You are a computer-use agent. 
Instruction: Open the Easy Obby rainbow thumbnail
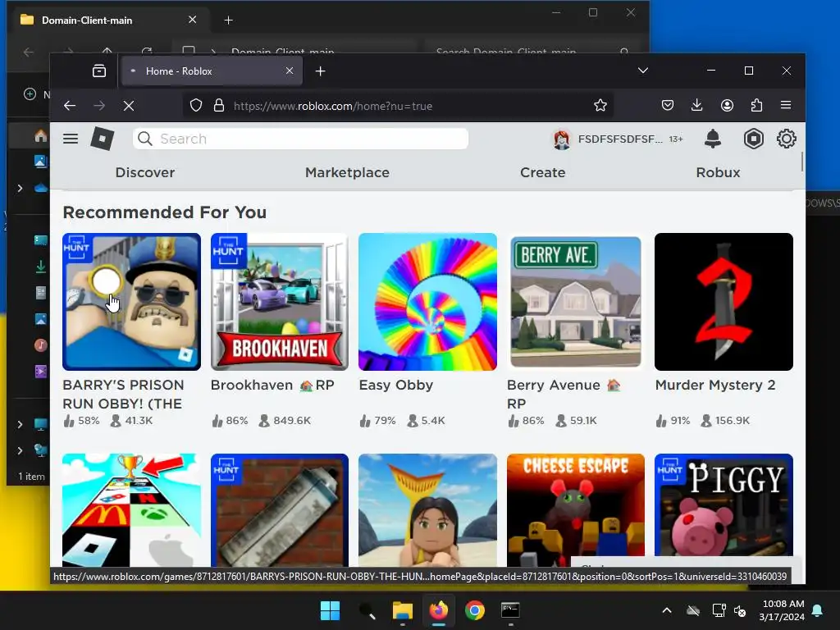(427, 302)
